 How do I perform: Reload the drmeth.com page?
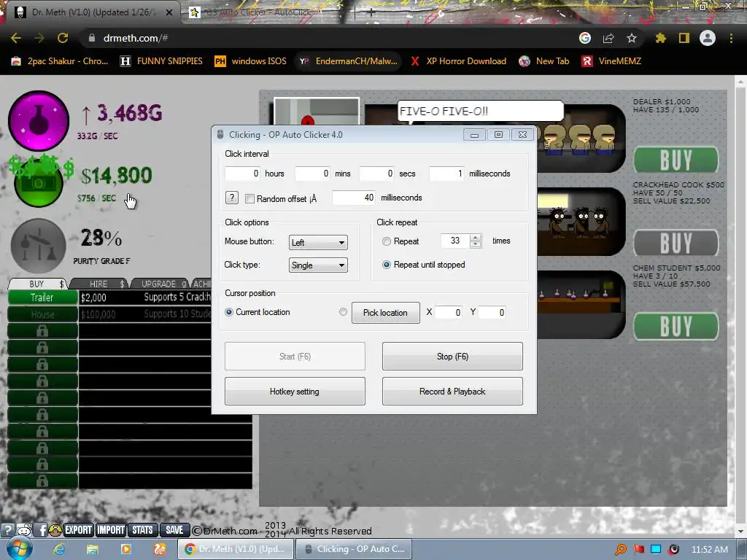[63, 38]
